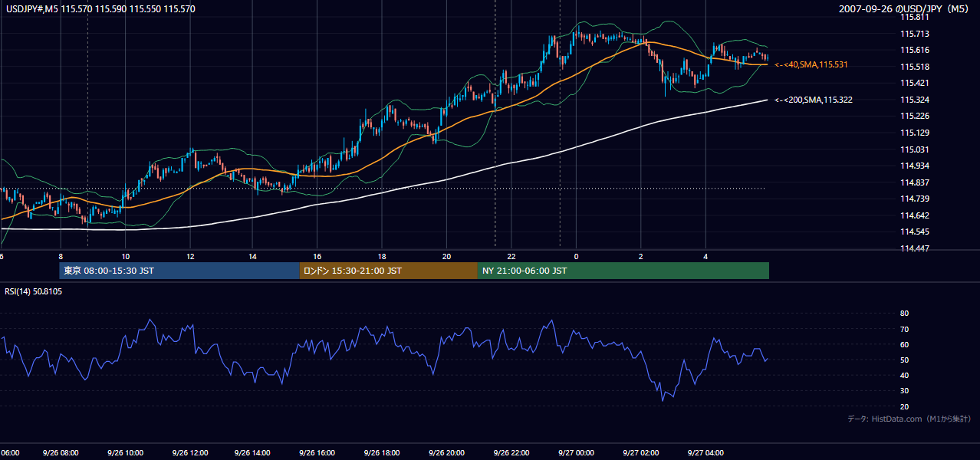Screen dimensions: 980x460
Task: Click the RSI axis level 60
Action: pos(904,344)
